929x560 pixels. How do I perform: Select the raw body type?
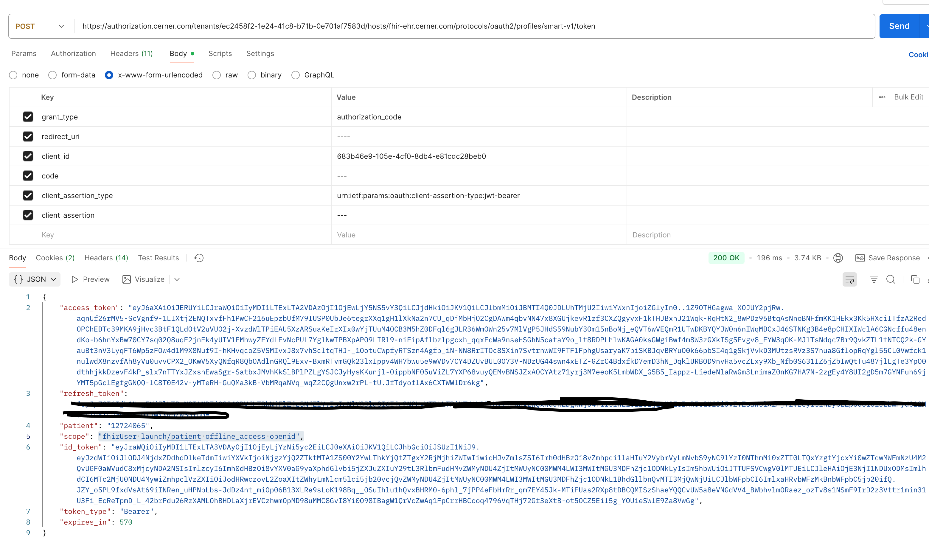216,75
